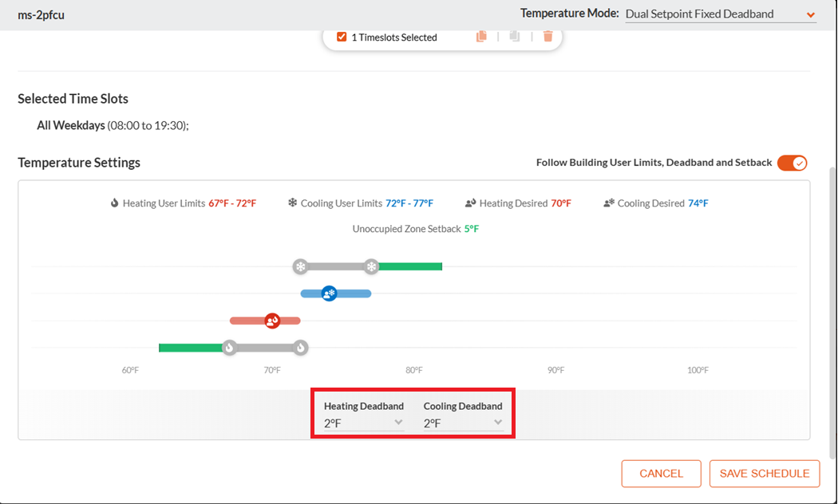This screenshot has height=504, width=838.
Task: Click the Cooling User Limits label
Action: point(342,203)
